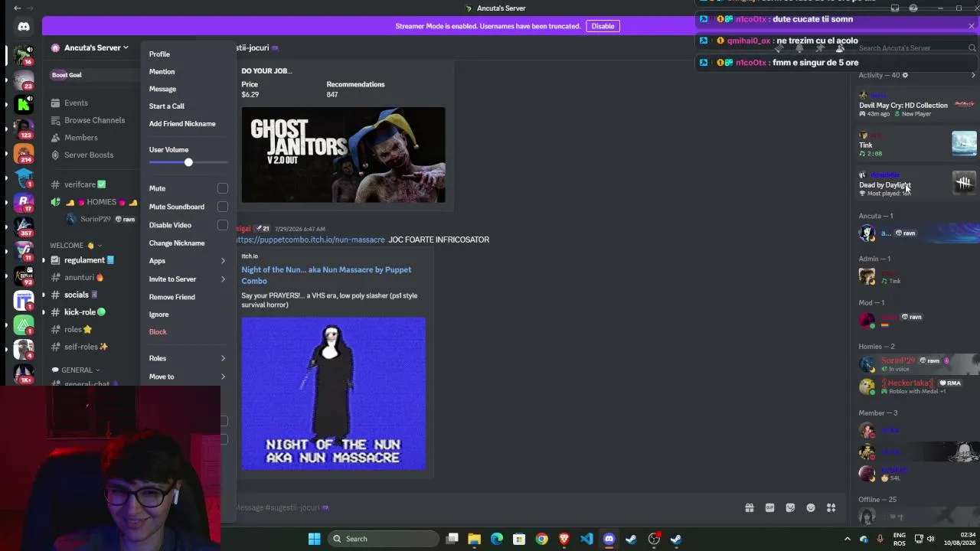Viewport: 980px width, 551px height.
Task: Open the sticker picker in message bar
Action: click(x=790, y=507)
